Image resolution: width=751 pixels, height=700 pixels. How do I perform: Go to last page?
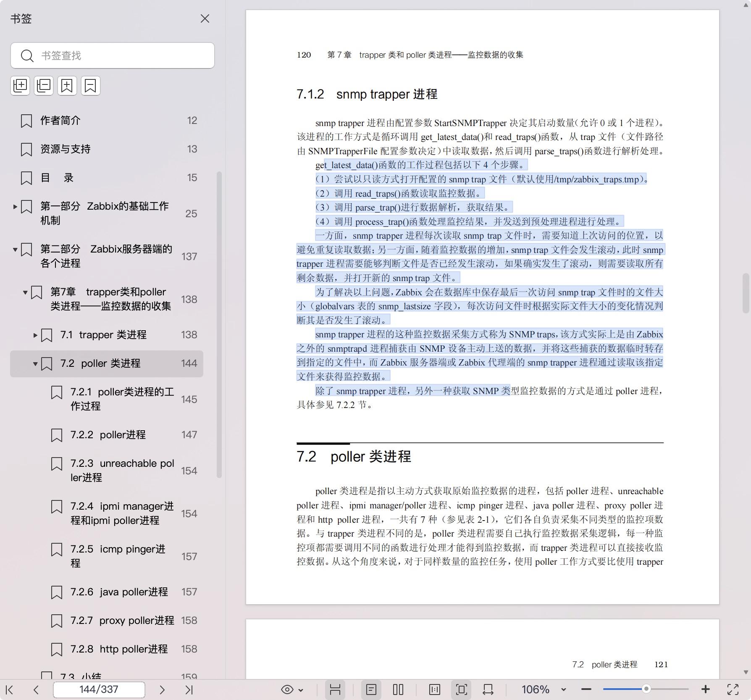189,689
